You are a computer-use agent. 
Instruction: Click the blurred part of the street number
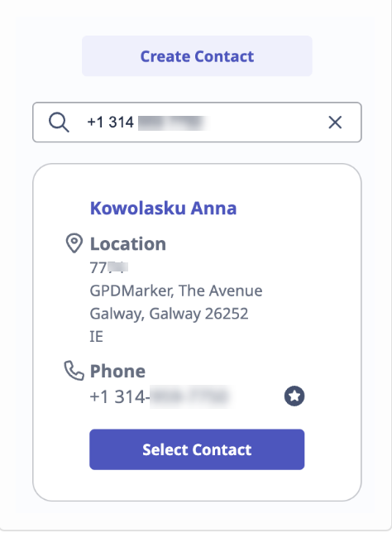(118, 267)
